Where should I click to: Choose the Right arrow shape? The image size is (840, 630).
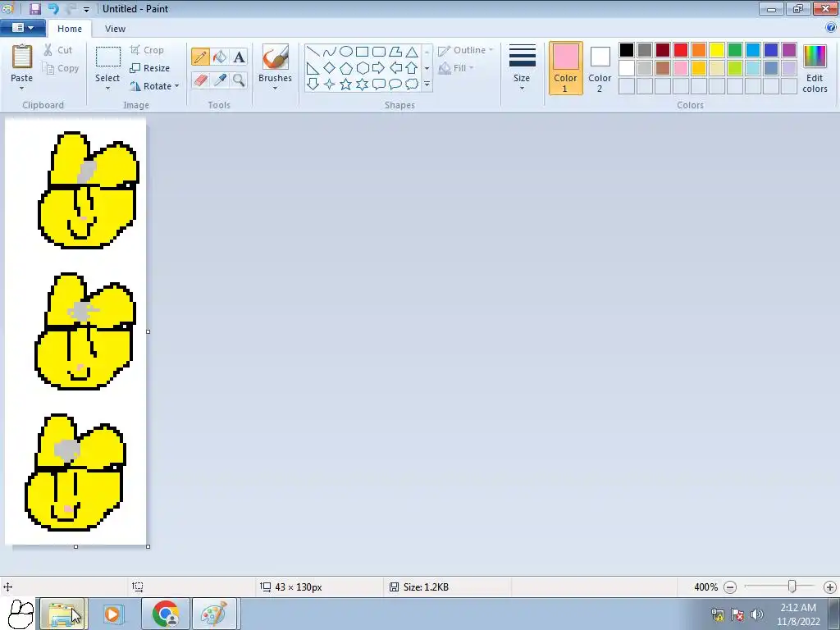point(379,68)
